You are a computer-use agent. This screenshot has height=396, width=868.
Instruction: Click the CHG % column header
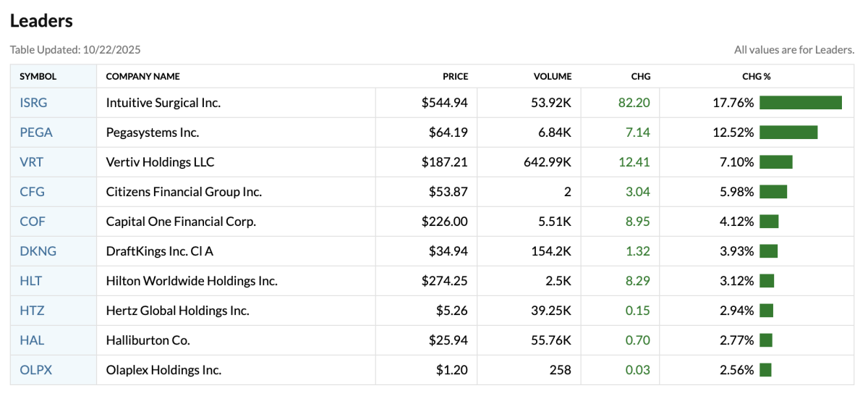point(756,76)
